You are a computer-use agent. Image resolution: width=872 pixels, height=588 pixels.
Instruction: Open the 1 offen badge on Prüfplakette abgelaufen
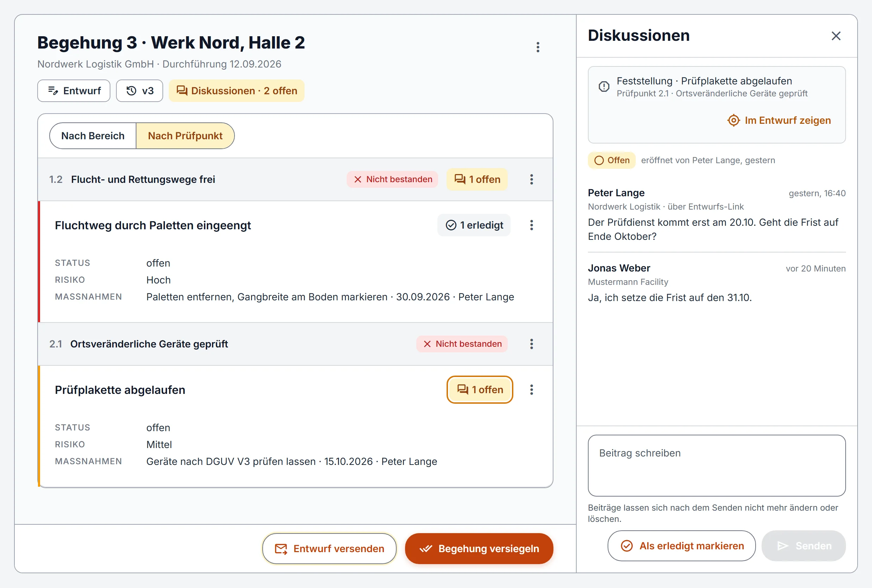480,390
